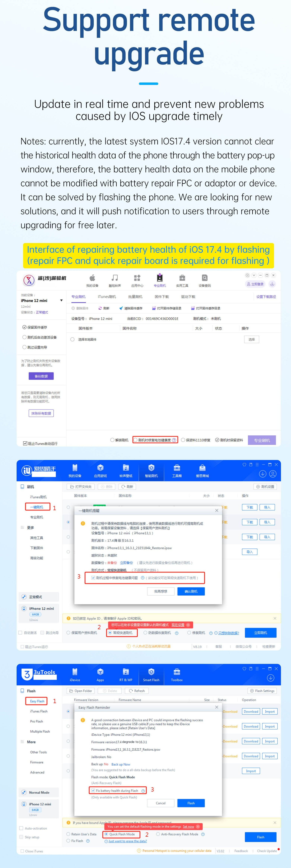Open 智能刷机 shield icon in 爱思助手
The width and height of the screenshot is (291, 868).
coord(151,468)
